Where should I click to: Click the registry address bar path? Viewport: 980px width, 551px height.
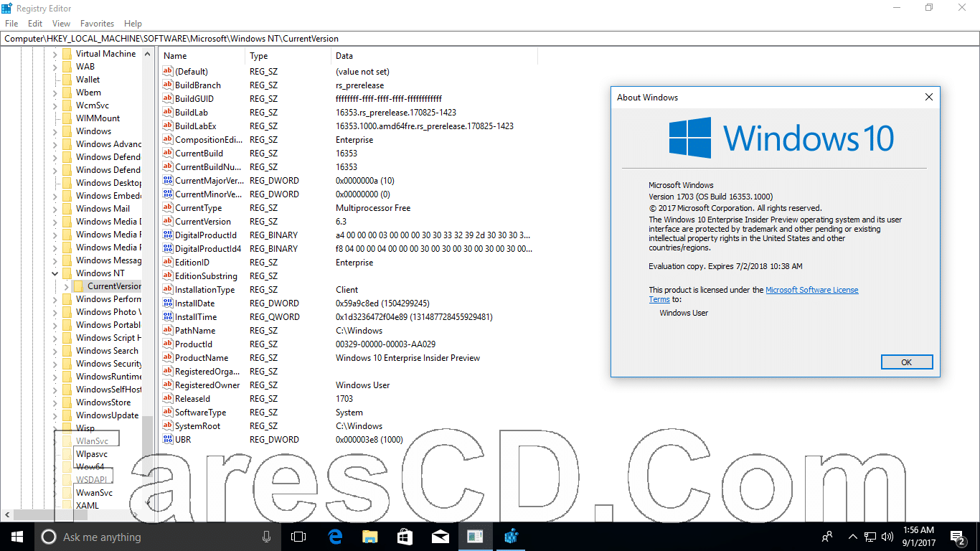[x=171, y=38]
